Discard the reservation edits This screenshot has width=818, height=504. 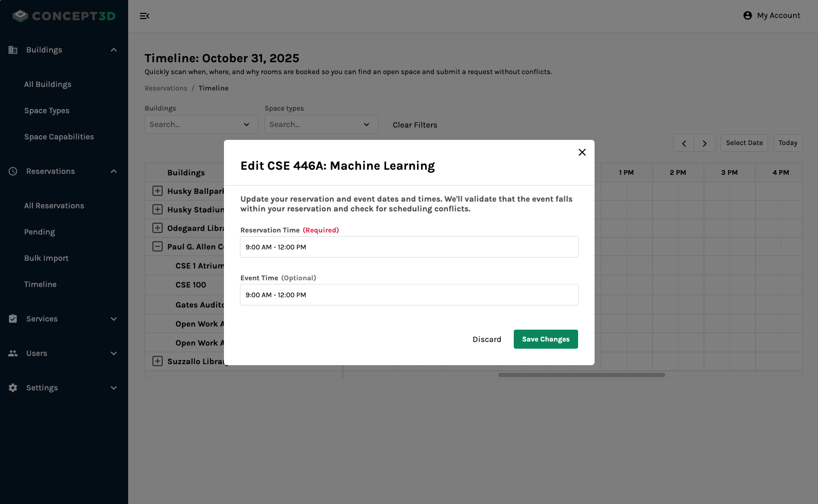point(486,339)
